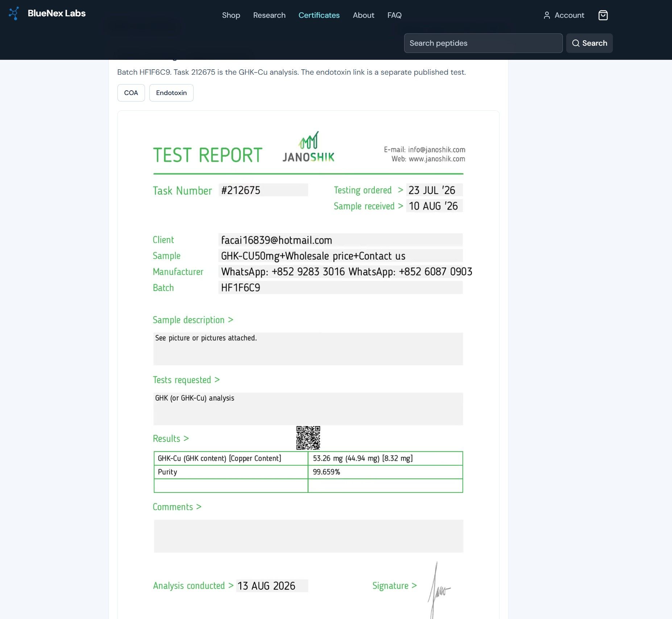The height and width of the screenshot is (619, 672).
Task: Click the BlueNex Labs brand name
Action: [57, 13]
